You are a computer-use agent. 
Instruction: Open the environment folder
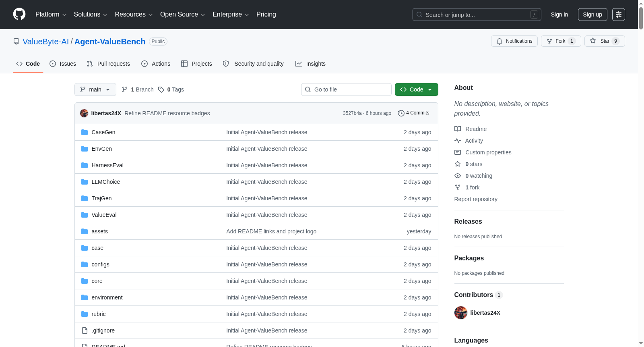coord(107,297)
